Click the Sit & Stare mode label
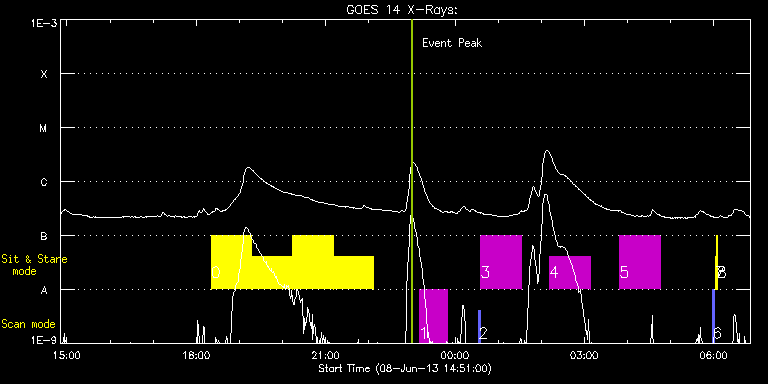Screen dimensions: 768x384 point(34,264)
